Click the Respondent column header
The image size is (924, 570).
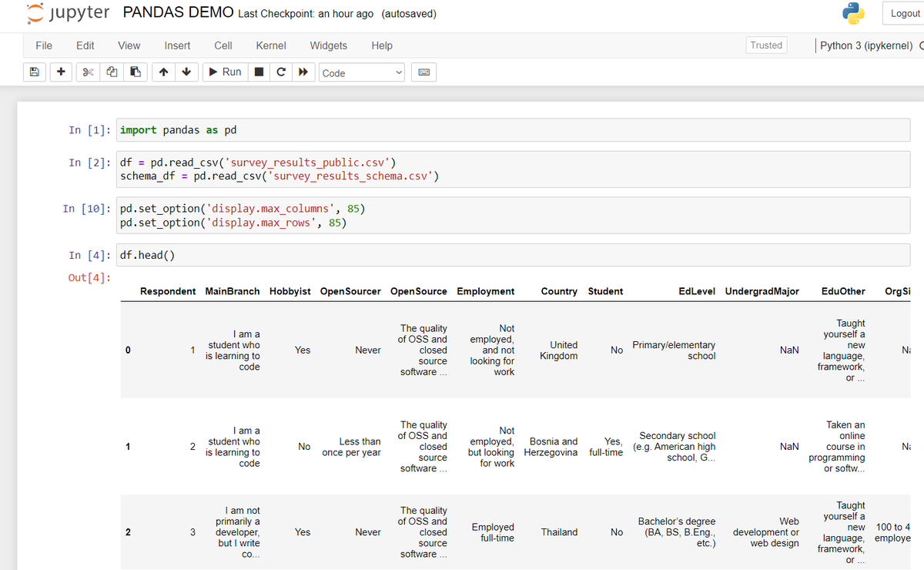(x=168, y=291)
